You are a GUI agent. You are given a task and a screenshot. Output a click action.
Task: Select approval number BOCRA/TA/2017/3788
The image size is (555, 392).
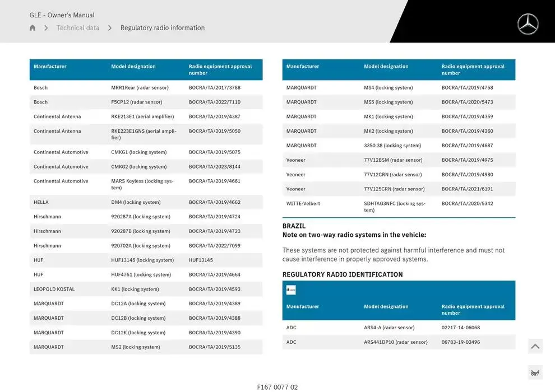click(x=215, y=88)
